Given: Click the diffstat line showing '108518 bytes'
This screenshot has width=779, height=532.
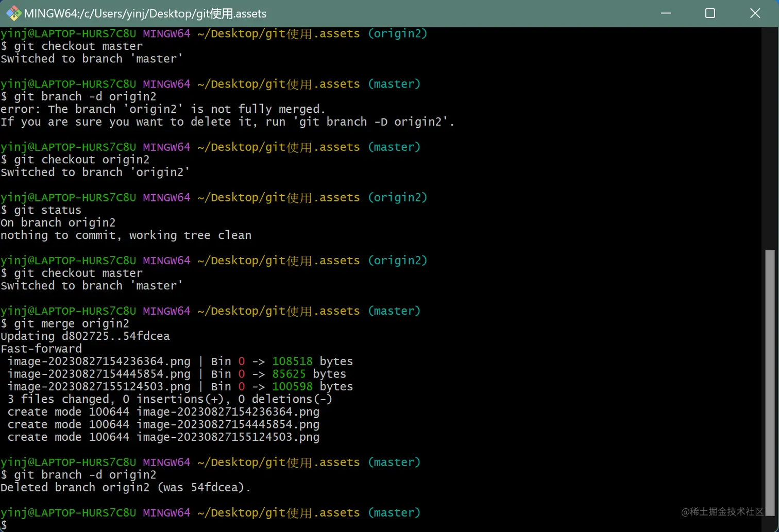Looking at the screenshot, I should 180,362.
